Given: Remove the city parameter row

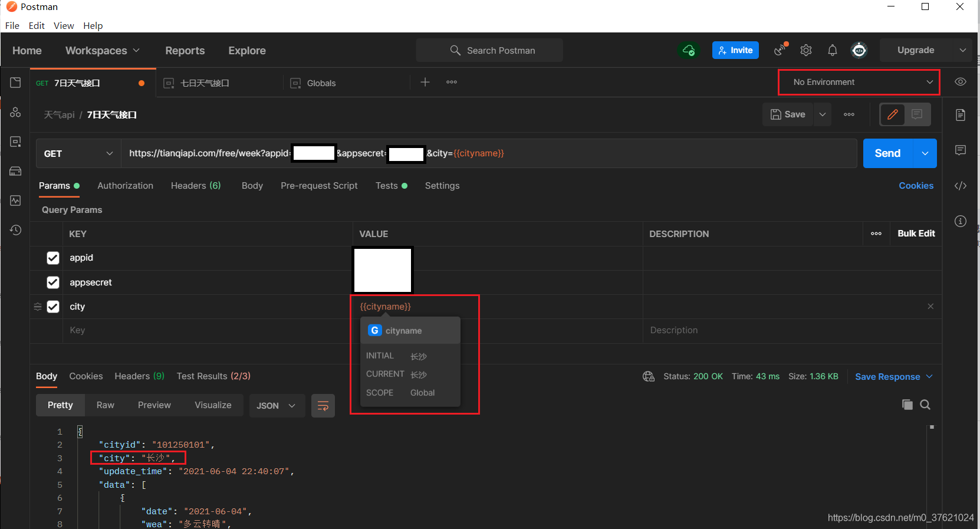Looking at the screenshot, I should 930,306.
